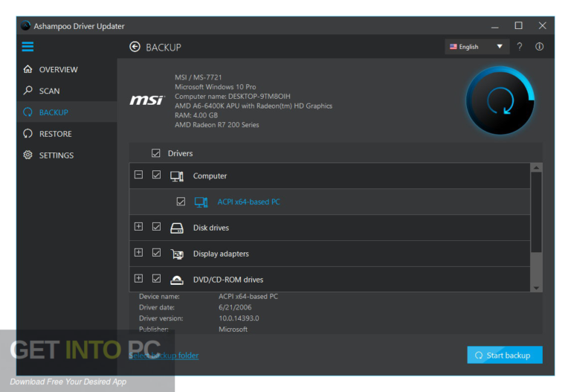Click the scroll down arrow in driver list
The width and height of the screenshot is (571, 392).
click(536, 288)
